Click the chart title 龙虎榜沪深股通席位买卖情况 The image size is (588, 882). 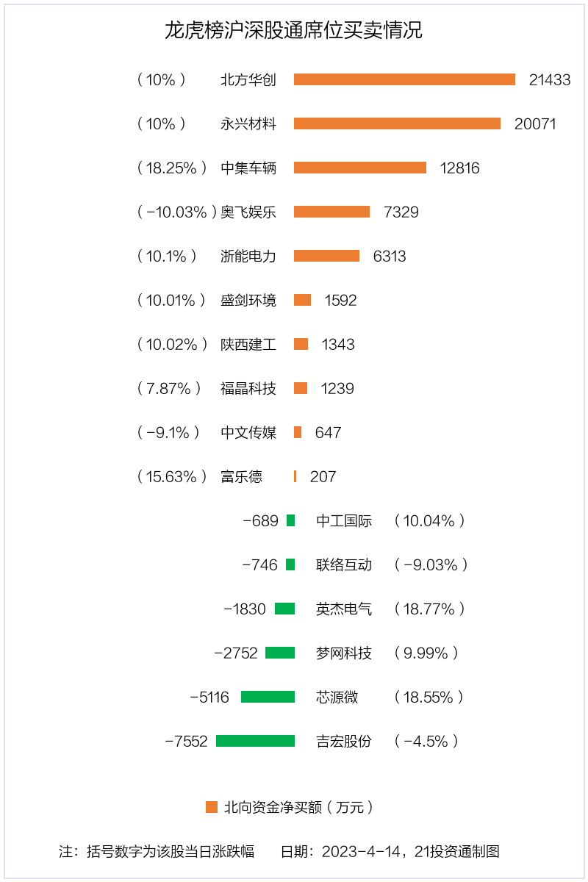click(x=294, y=31)
